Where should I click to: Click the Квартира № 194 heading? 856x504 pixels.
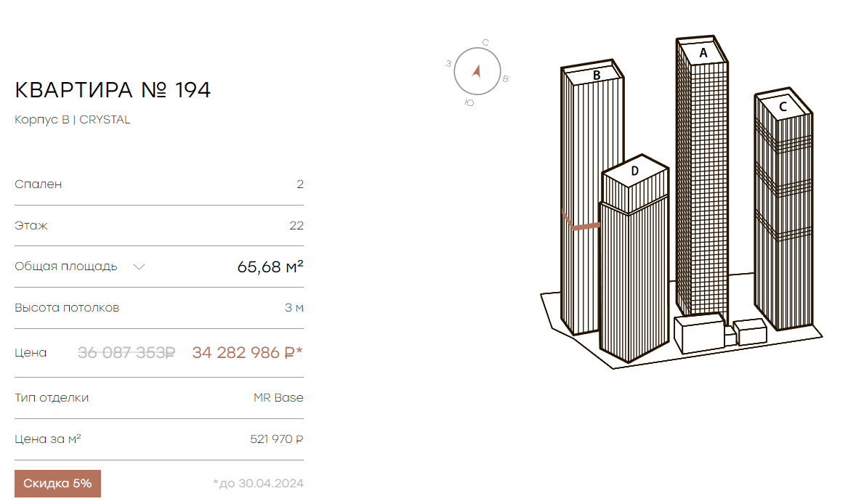[113, 90]
